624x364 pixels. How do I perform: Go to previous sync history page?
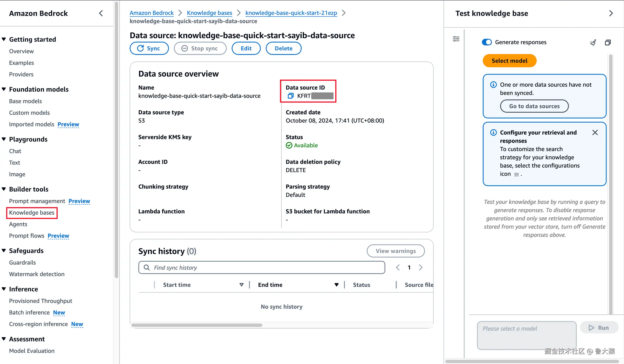pyautogui.click(x=398, y=268)
